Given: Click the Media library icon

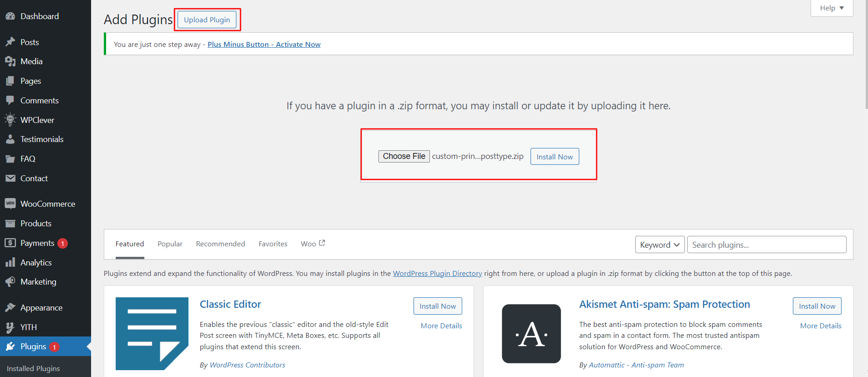Looking at the screenshot, I should click(x=10, y=61).
